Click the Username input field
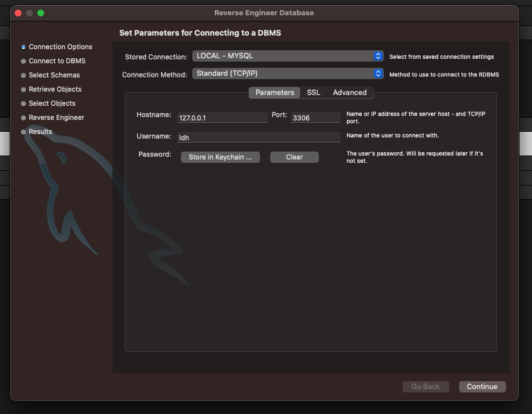This screenshot has height=414, width=532. point(259,137)
